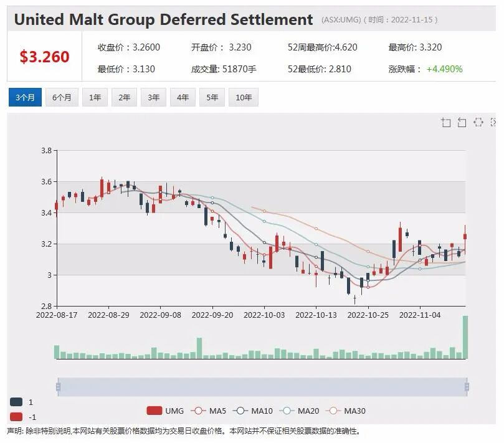The height and width of the screenshot is (443, 504).
Task: Click the +4.490% change value
Action: 444,69
